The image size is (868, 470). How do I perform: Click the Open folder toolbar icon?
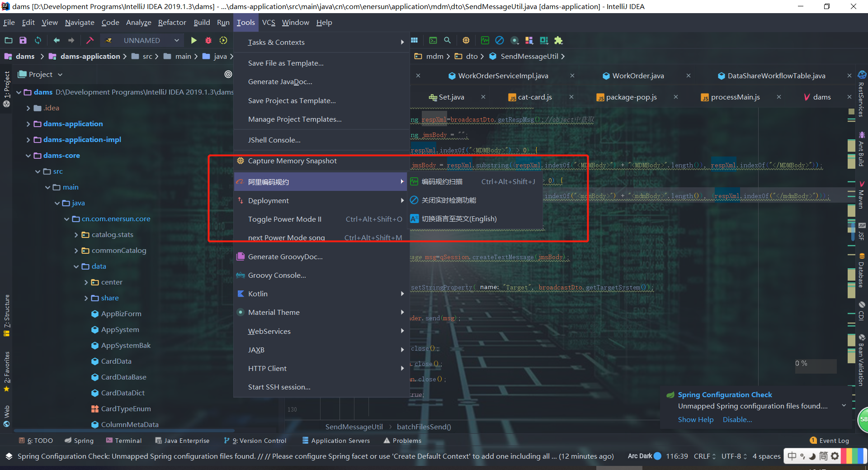(x=9, y=40)
